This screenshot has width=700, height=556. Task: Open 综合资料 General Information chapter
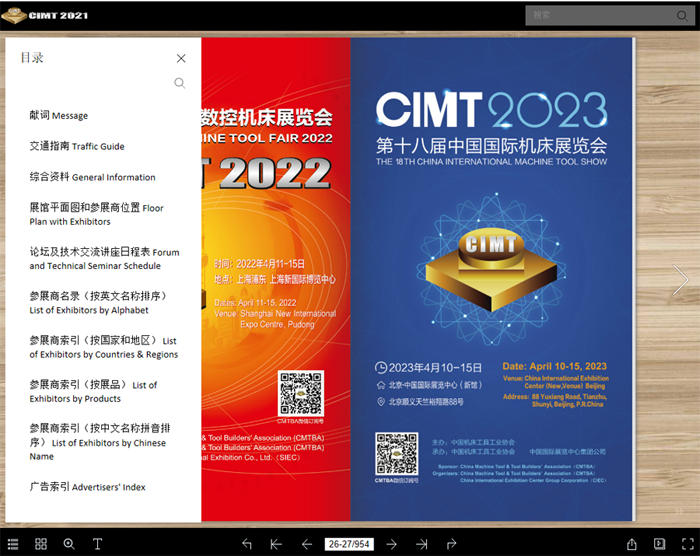point(92,177)
